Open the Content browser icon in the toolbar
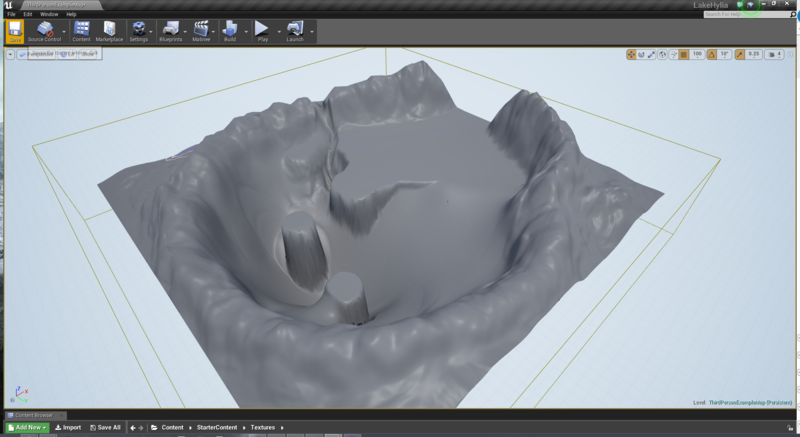The width and height of the screenshot is (800, 437). [81, 30]
